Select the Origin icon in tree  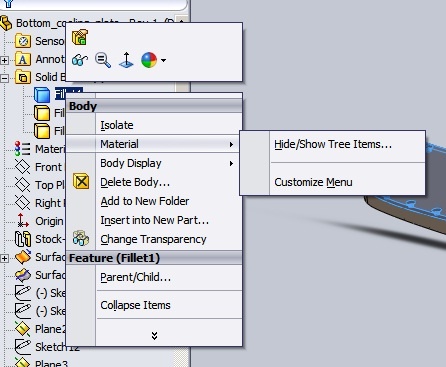tap(23, 220)
